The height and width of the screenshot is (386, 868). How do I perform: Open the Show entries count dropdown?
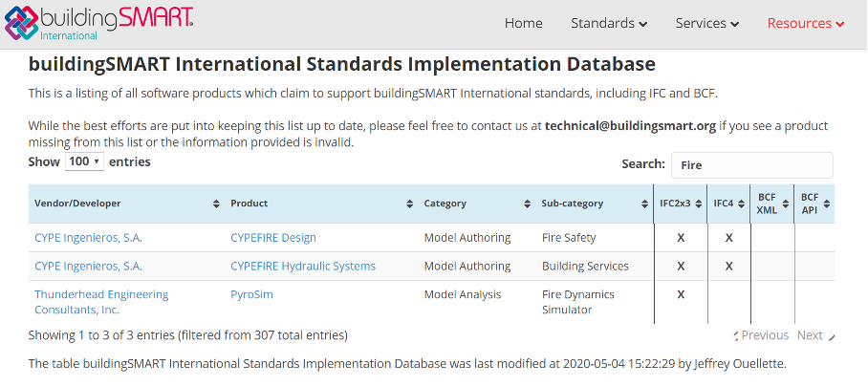[84, 161]
